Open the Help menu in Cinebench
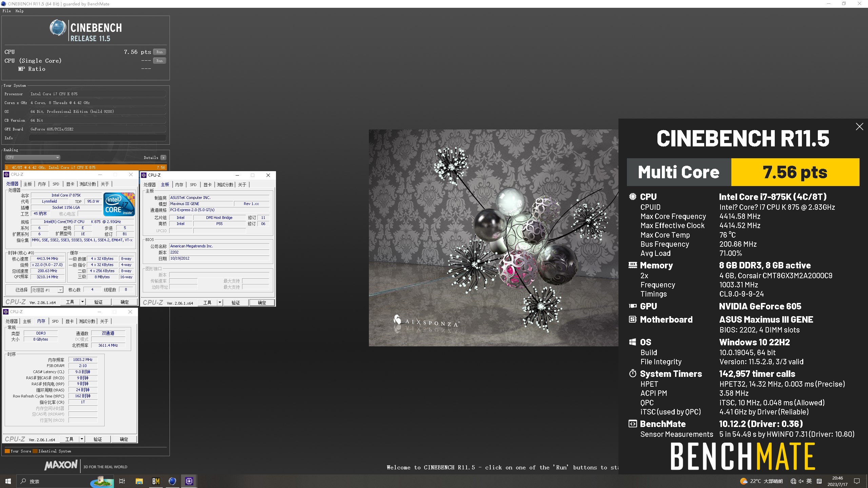 click(19, 11)
